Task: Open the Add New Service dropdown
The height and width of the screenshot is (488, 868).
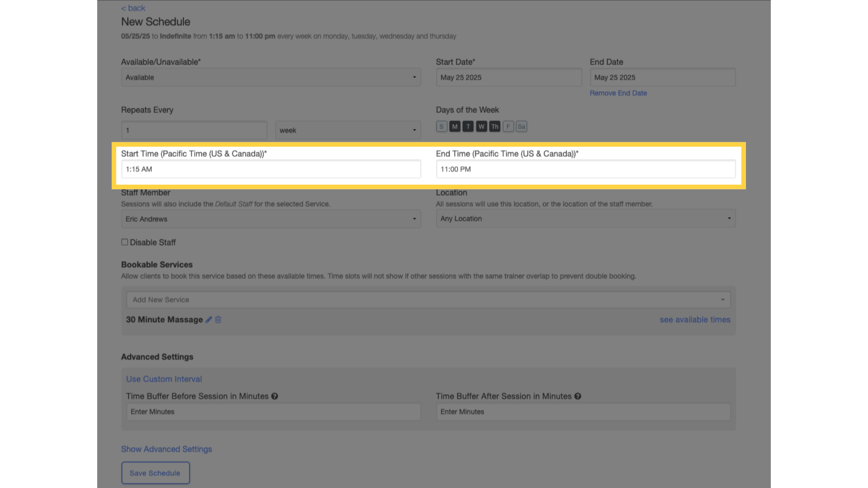Action: coord(428,300)
